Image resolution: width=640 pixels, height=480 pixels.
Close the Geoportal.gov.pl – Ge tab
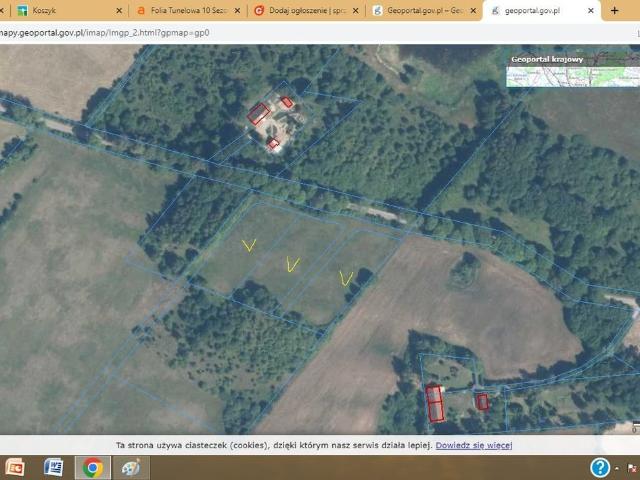point(473,11)
